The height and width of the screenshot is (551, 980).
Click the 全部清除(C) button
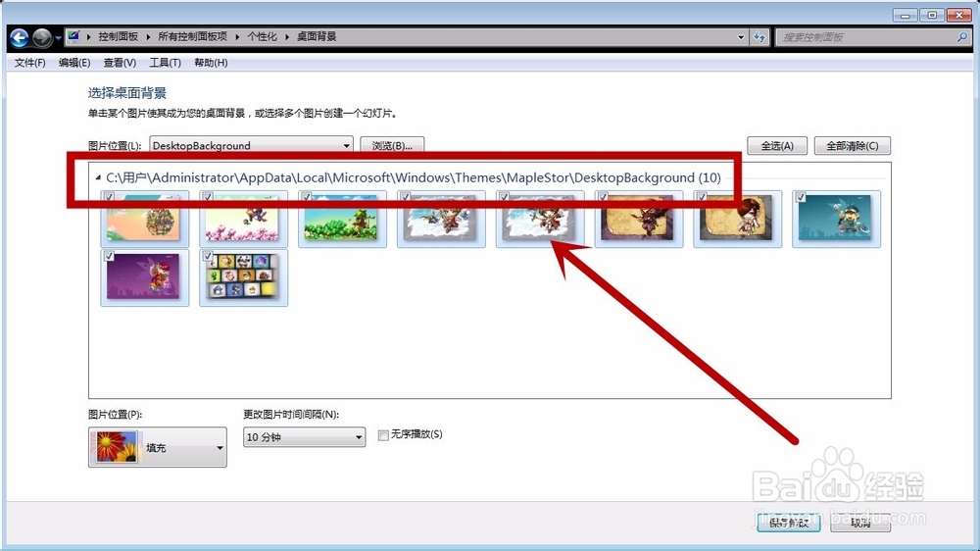[x=853, y=146]
